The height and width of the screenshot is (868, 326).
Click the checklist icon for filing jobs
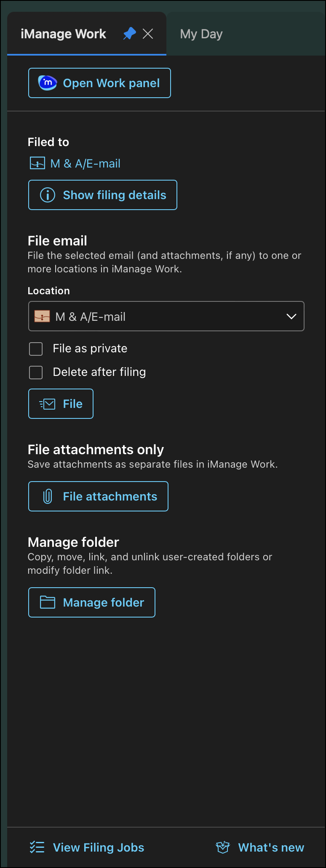pos(37,847)
